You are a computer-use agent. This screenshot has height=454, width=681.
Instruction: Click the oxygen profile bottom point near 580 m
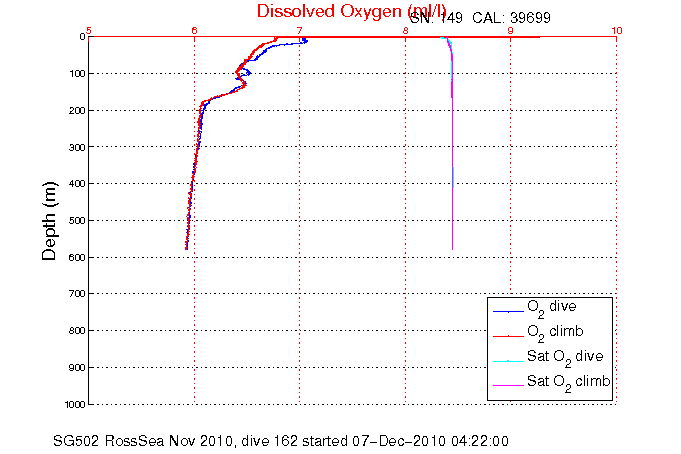click(186, 249)
